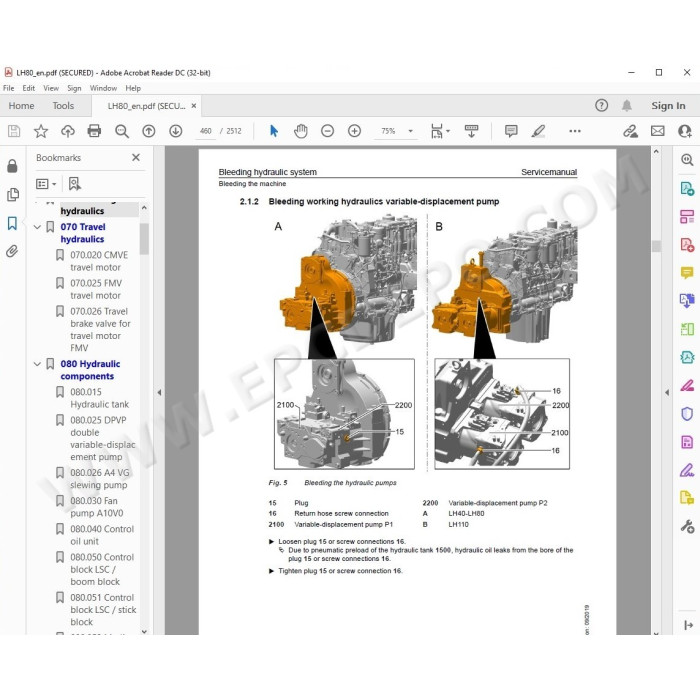Switch to the Home tab
Image resolution: width=700 pixels, height=700 pixels.
pos(21,106)
